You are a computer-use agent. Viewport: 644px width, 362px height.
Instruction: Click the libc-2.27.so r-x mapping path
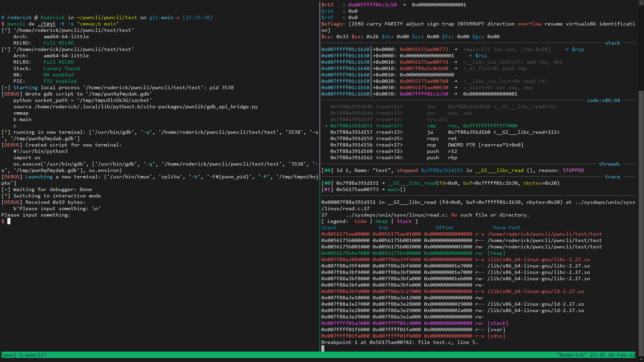539,259
